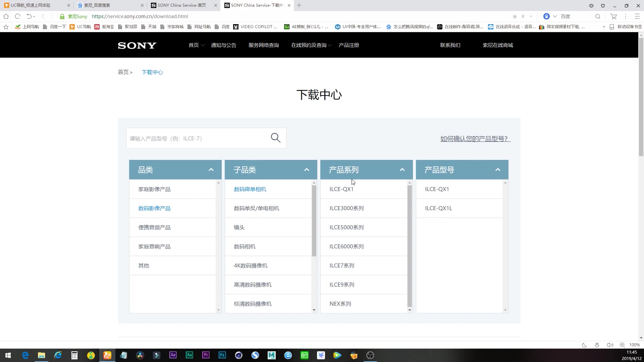Click 如何确认您的产品型号 link
Screen dimensions: 644x362
point(475,139)
